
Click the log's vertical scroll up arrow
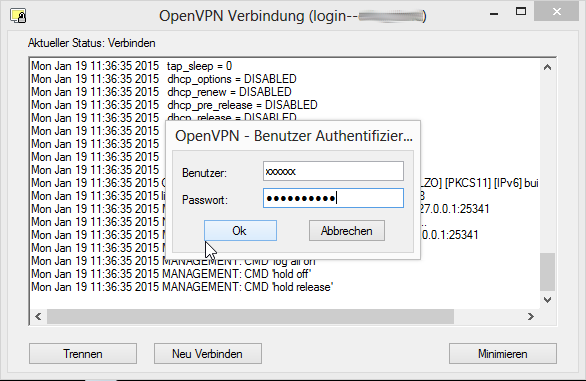click(548, 67)
